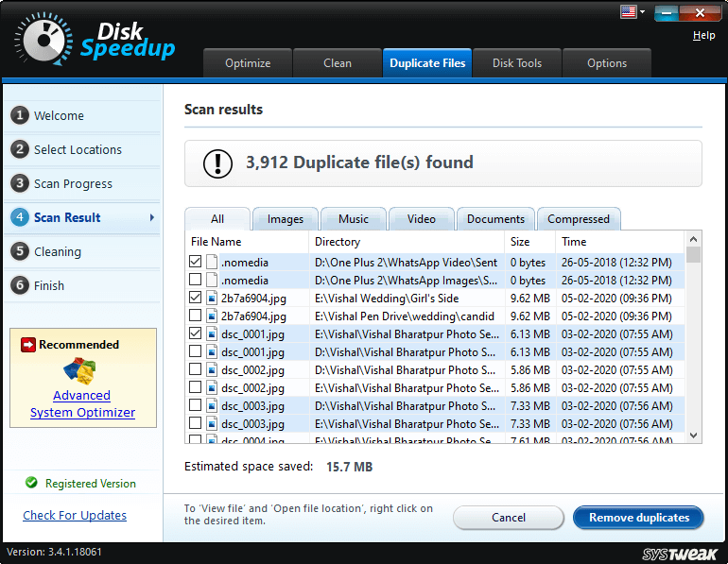This screenshot has width=728, height=564.
Task: Uncheck dsc_0001.jpg on E: drive
Action: click(x=195, y=333)
